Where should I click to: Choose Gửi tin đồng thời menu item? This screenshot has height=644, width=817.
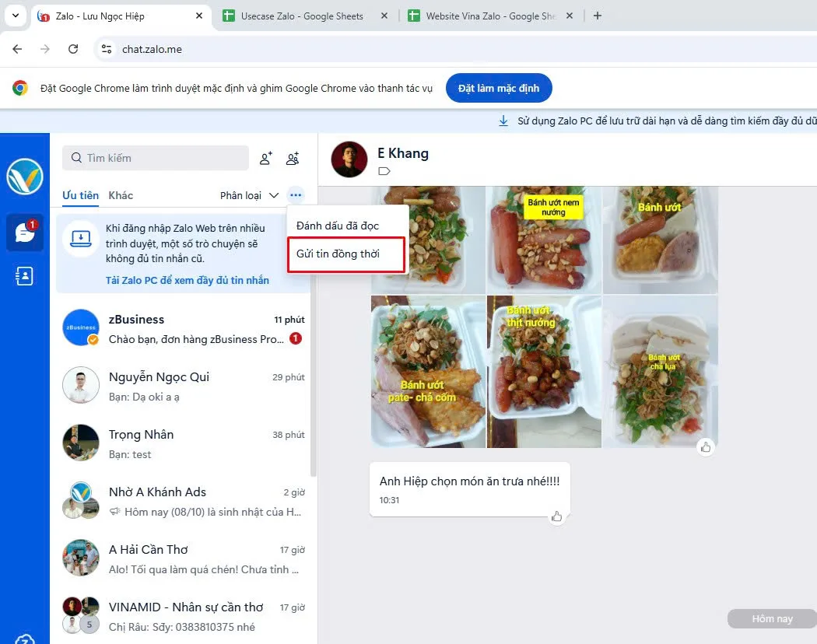pyautogui.click(x=338, y=254)
